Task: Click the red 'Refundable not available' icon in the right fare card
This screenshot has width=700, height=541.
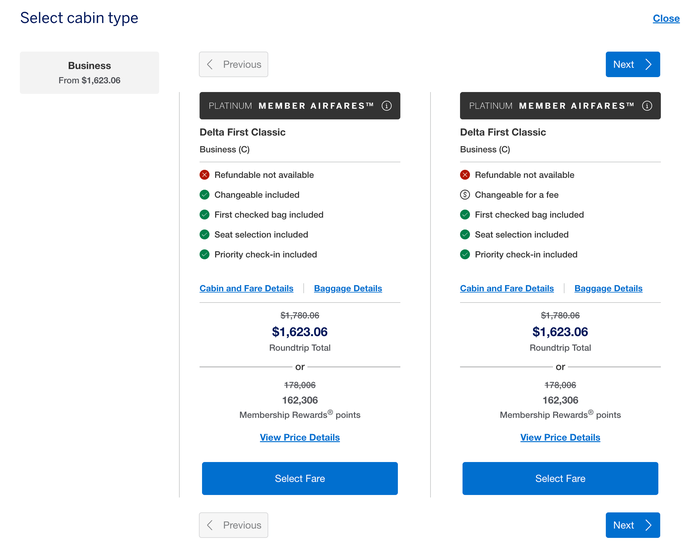Action: coord(465,175)
